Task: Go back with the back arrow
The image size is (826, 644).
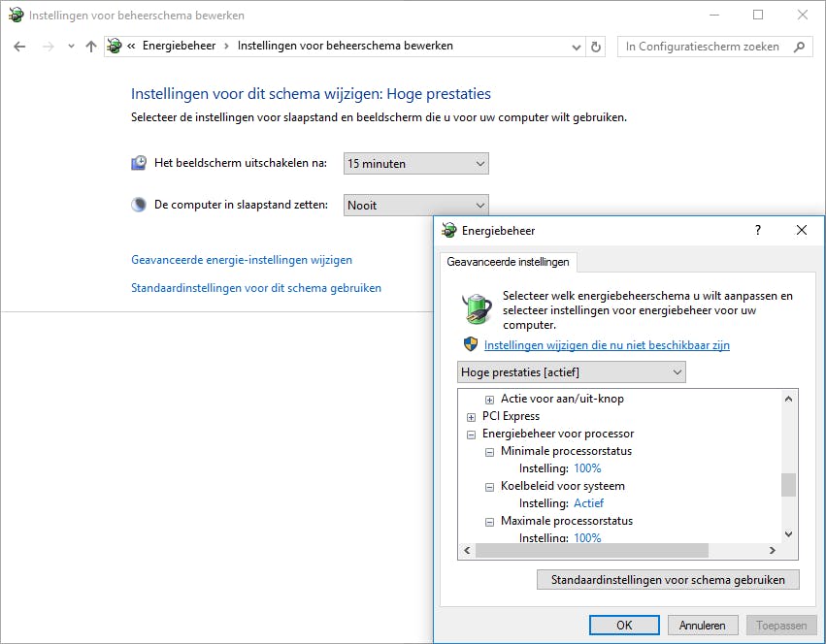Action: [x=19, y=47]
